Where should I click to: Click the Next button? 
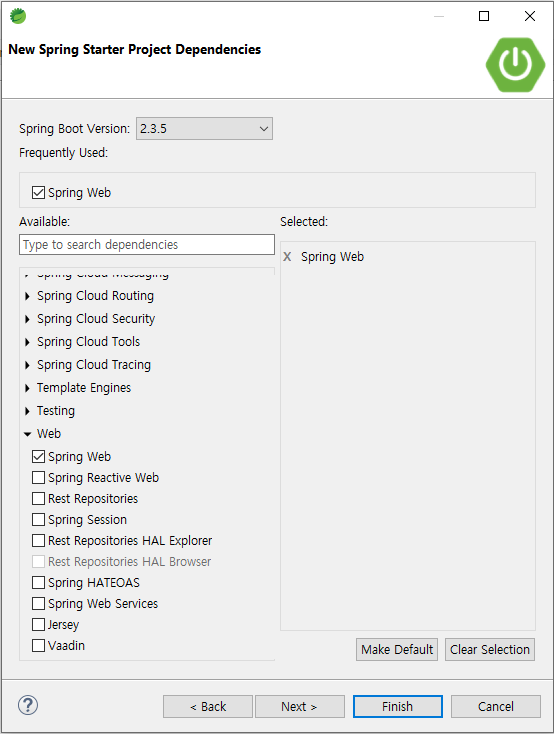300,706
